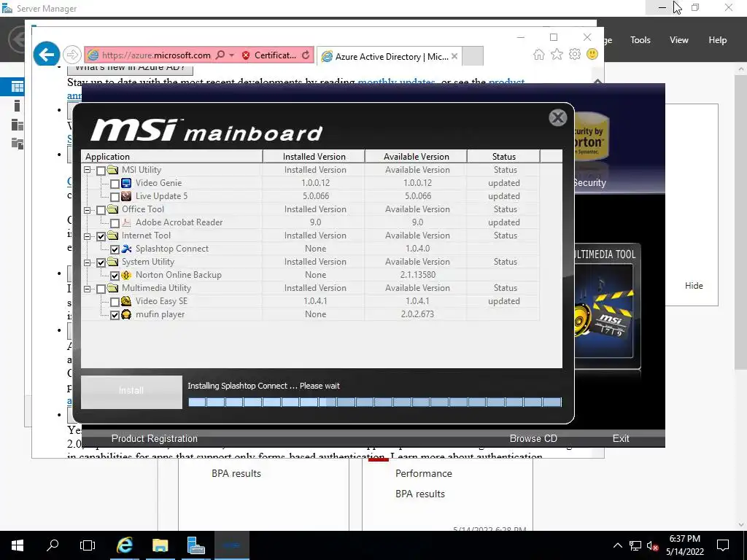Viewport: 747px width, 560px height.
Task: Click the azure.microsoft.com address field
Action: click(x=156, y=55)
